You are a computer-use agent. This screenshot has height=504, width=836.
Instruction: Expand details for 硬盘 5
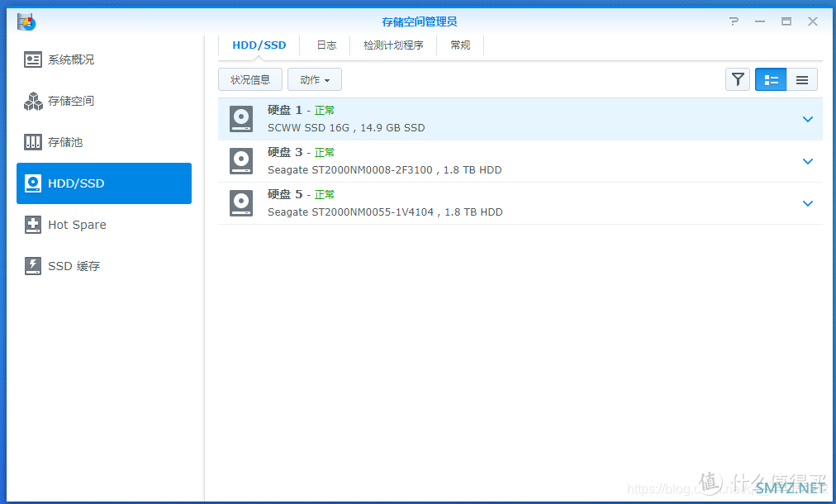coord(808,203)
